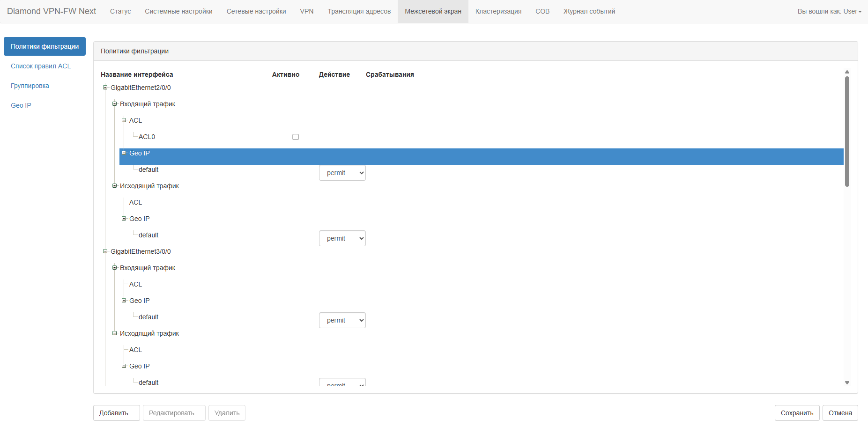Open the first permit action dropdown
This screenshot has height=441, width=868.
342,173
